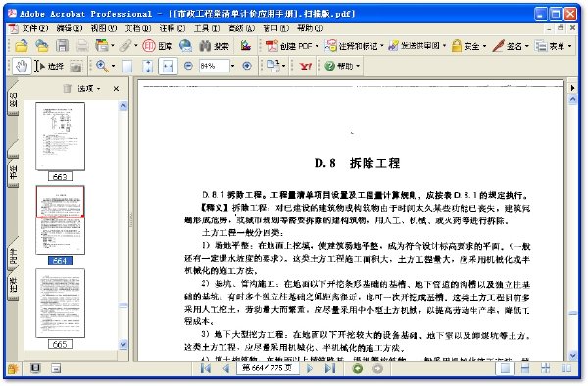Click the Open folder icon in toolbar
This screenshot has width=588, height=386.
[x=22, y=46]
